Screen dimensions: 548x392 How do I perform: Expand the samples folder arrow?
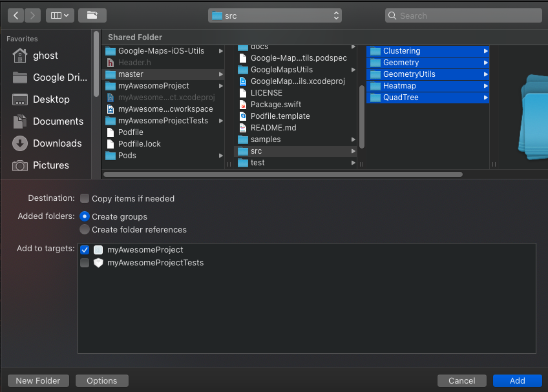click(353, 139)
